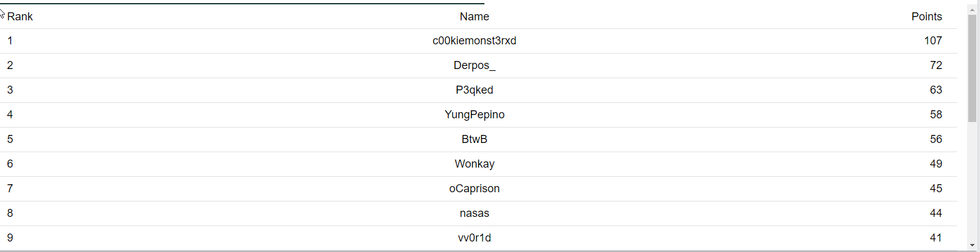Viewport: 980px width, 252px height.
Task: Select player name YungPepino
Action: 474,115
